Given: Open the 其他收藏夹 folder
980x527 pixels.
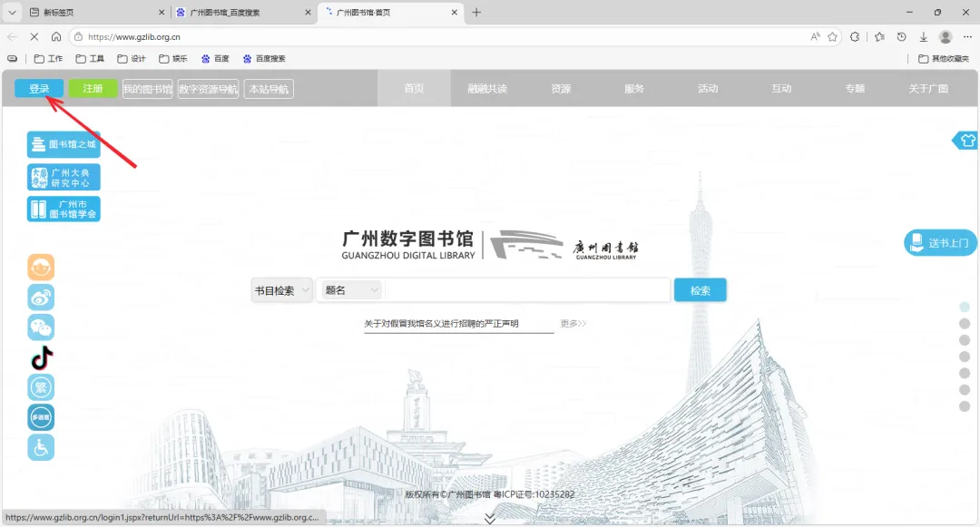Looking at the screenshot, I should click(x=943, y=59).
